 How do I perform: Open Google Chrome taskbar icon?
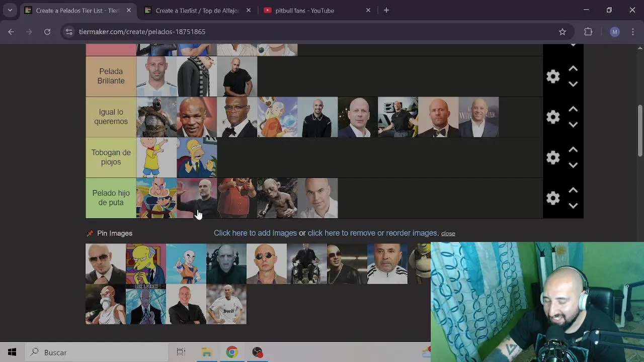232,352
